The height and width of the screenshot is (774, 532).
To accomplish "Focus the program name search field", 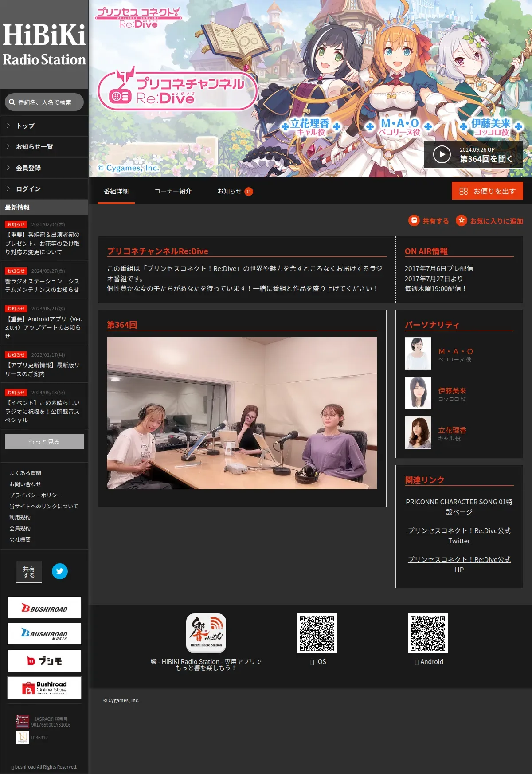I will click(44, 102).
